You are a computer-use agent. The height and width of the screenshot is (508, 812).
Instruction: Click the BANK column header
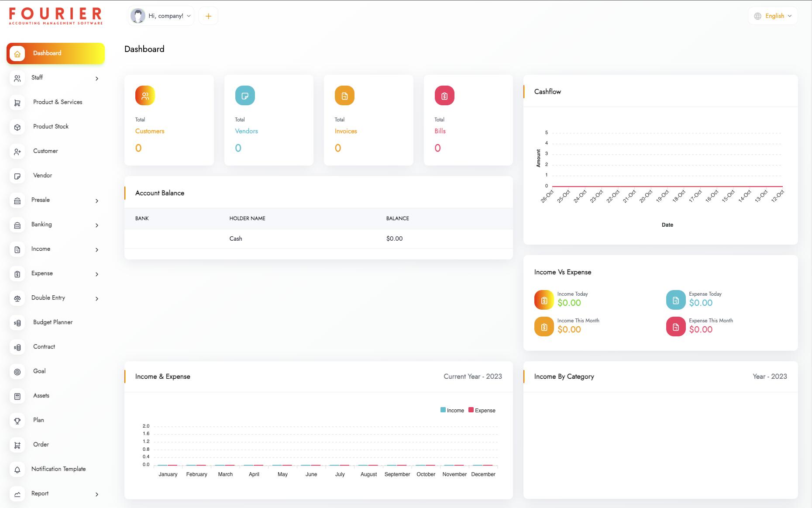click(142, 218)
